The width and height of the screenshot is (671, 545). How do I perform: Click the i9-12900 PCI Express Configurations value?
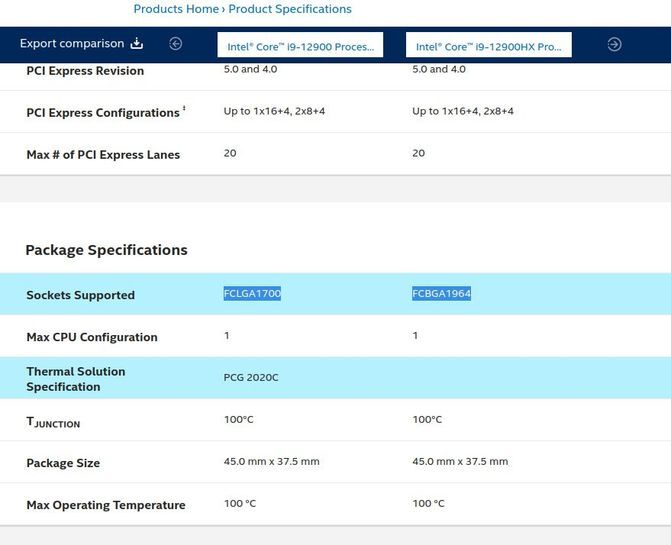coord(274,111)
